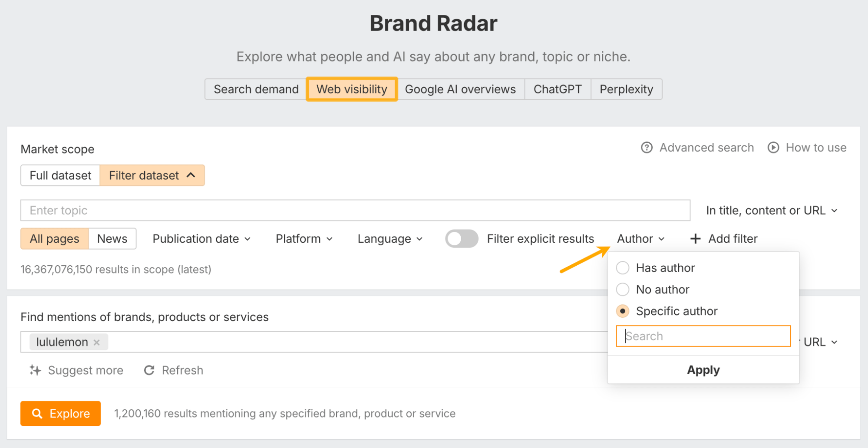Toggle the Filter explicit results switch
Screen dimensions: 868x448
462,239
